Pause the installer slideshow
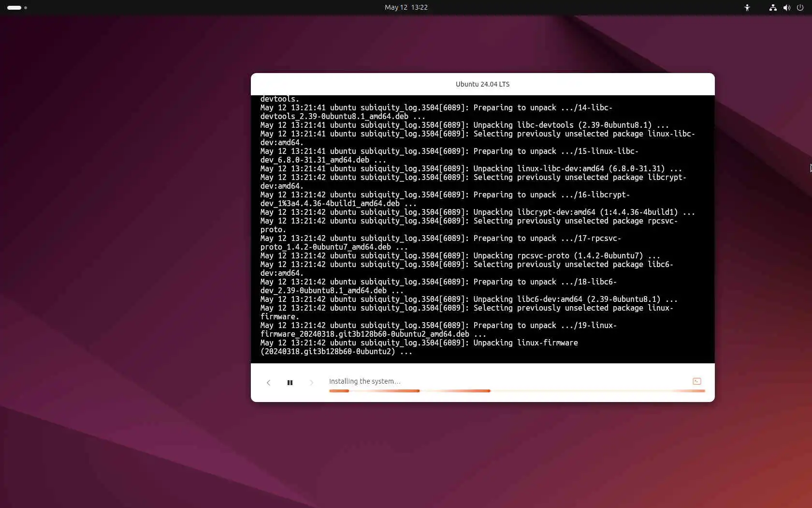 pos(290,383)
